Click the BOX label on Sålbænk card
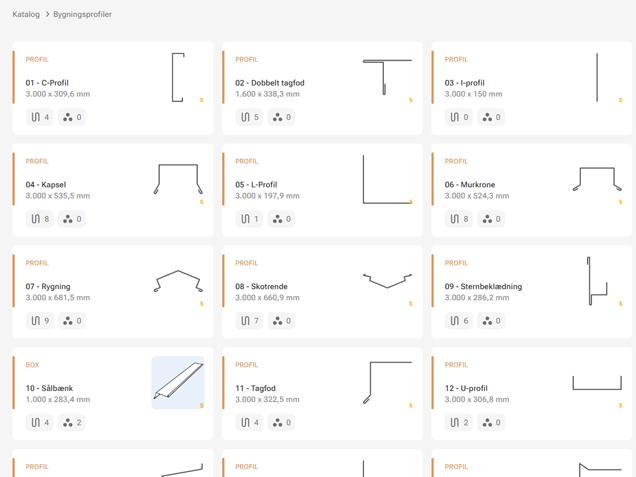This screenshot has height=477, width=636. point(32,365)
